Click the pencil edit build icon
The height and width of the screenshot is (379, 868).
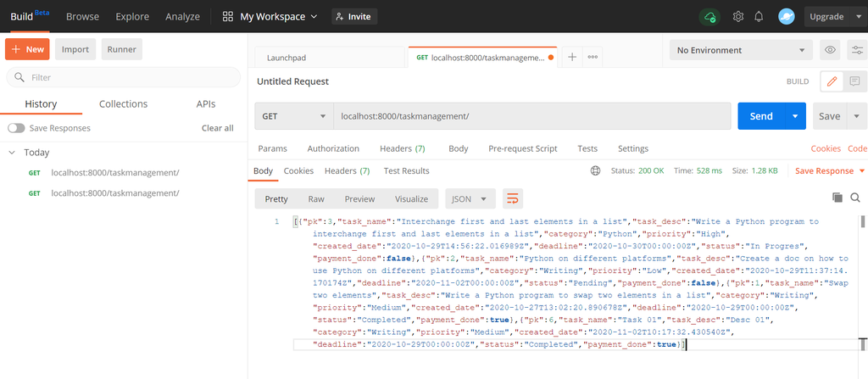tap(832, 81)
